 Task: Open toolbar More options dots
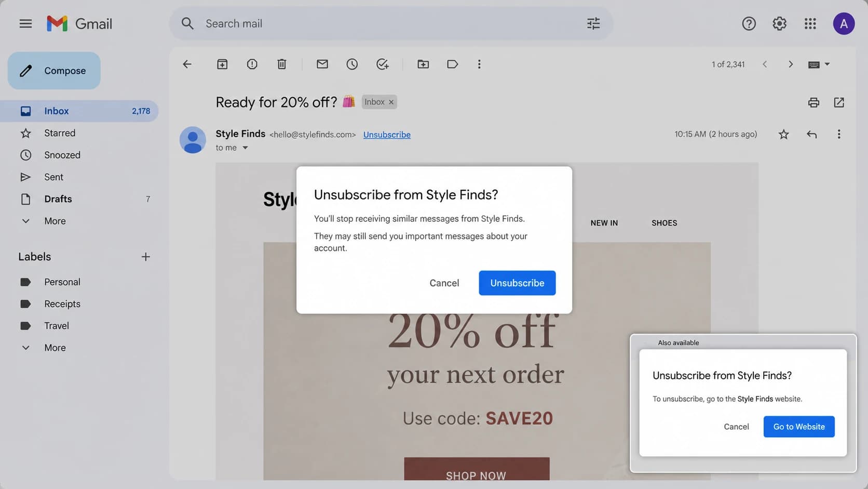(479, 64)
